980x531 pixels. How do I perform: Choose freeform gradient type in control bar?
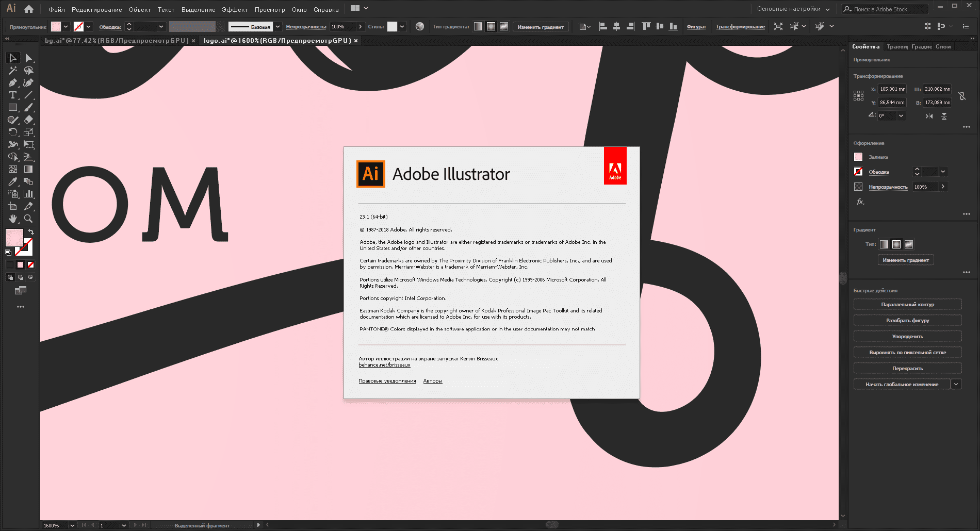tap(504, 26)
